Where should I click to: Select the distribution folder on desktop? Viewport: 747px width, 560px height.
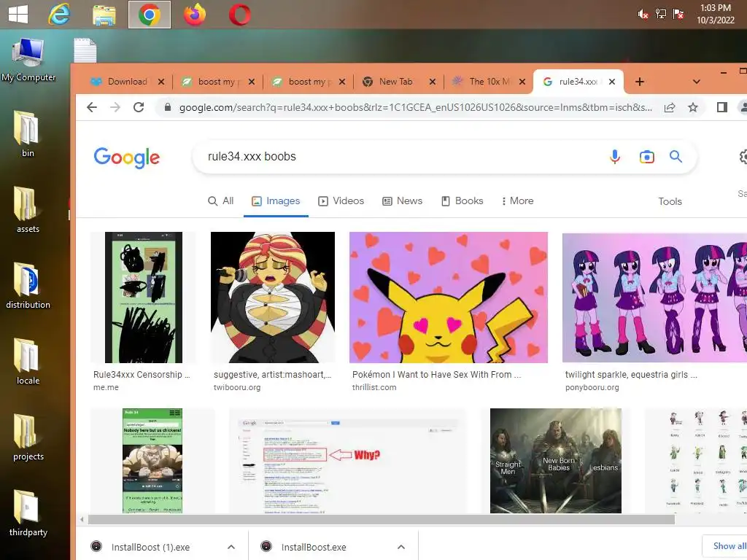point(28,285)
